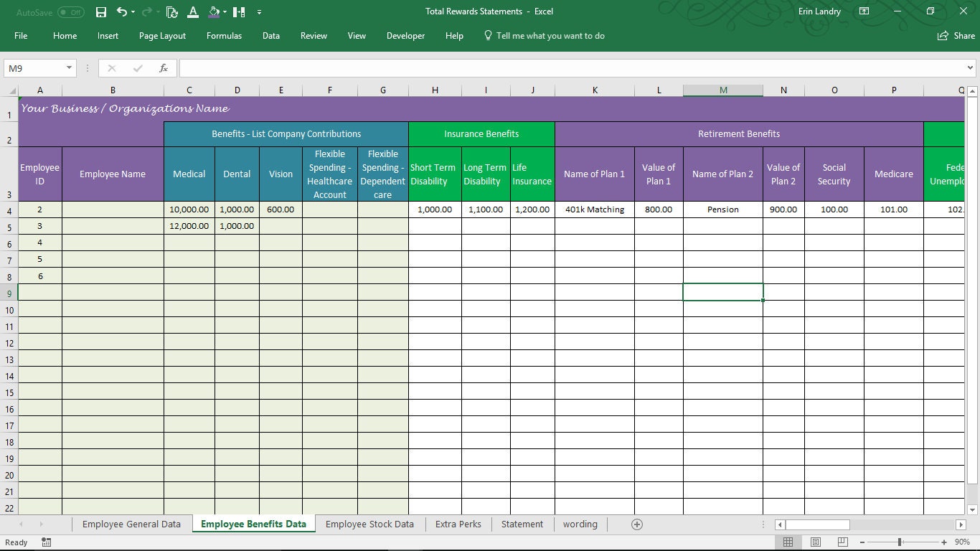Open Customize Quick Access Toolbar menu
The image size is (980, 551).
coord(260,11)
